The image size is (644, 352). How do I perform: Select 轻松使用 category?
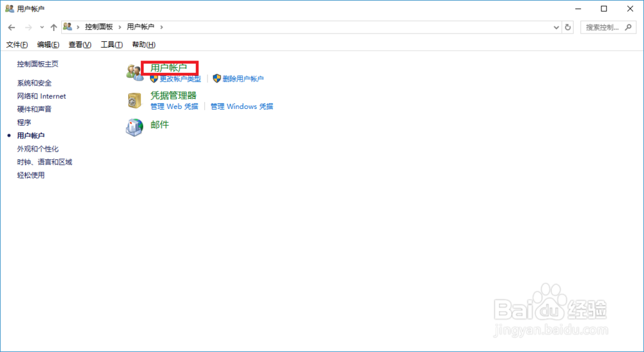[31, 175]
